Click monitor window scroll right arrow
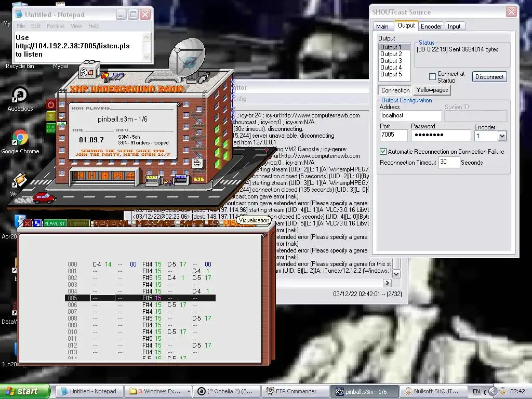 click(387, 283)
